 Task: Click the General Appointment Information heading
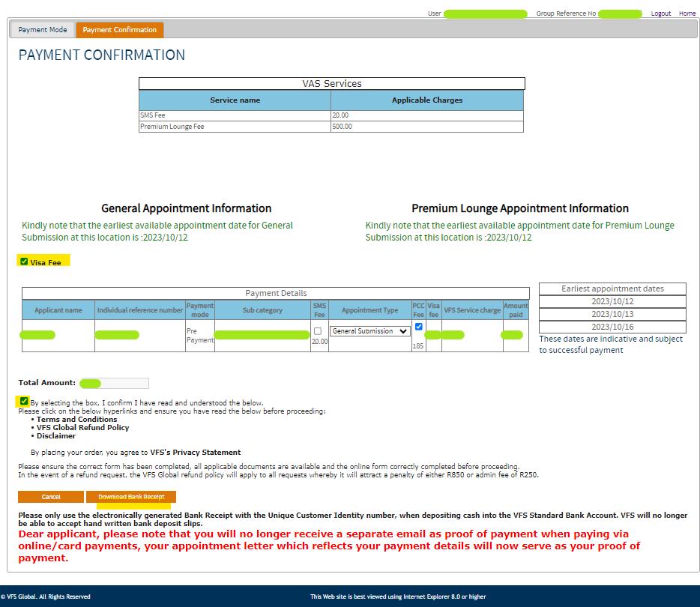[x=186, y=208]
